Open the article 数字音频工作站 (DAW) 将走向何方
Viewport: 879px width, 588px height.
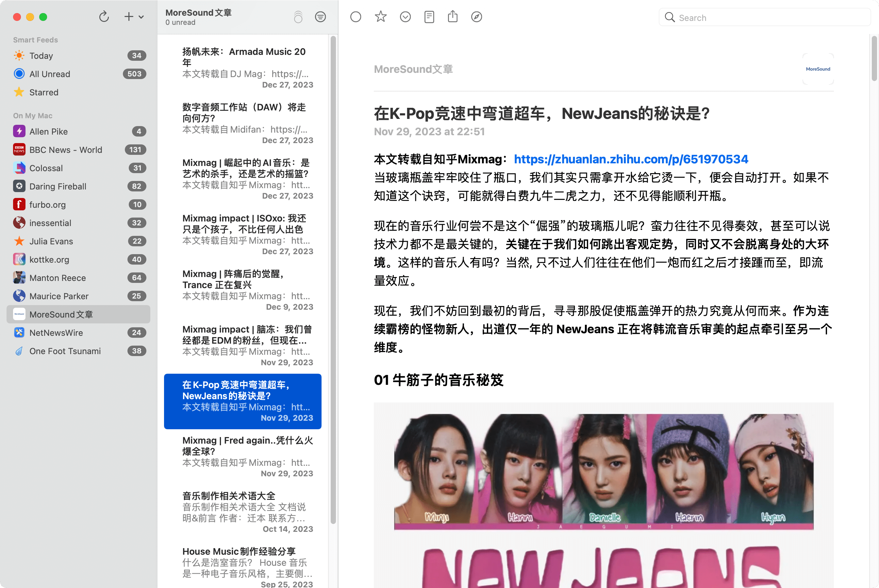pos(243,123)
